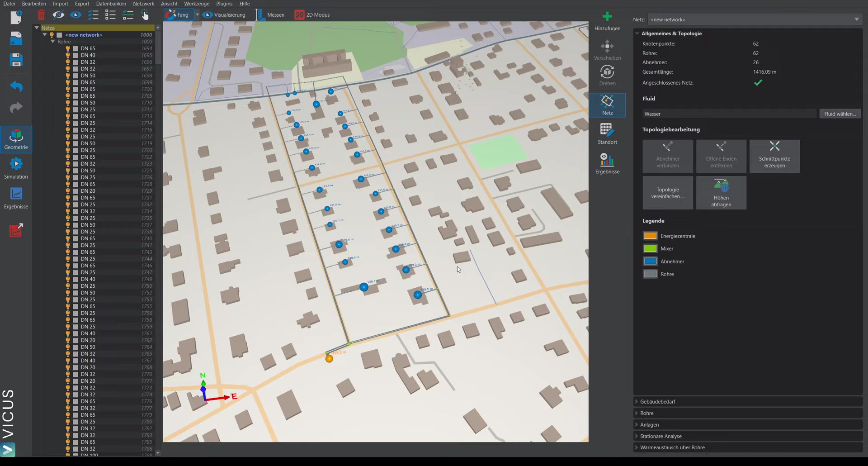
Task: Switch to Geometrie mode
Action: pyautogui.click(x=16, y=139)
